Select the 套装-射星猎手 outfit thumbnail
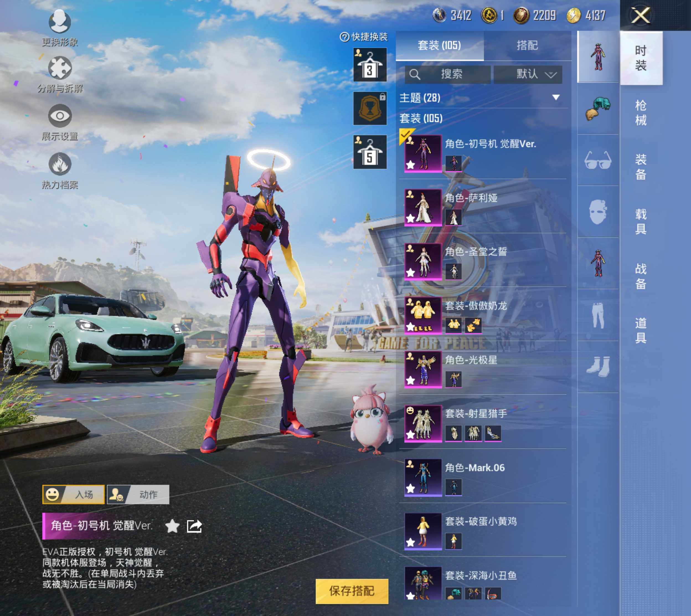This screenshot has width=691, height=616. 423,423
